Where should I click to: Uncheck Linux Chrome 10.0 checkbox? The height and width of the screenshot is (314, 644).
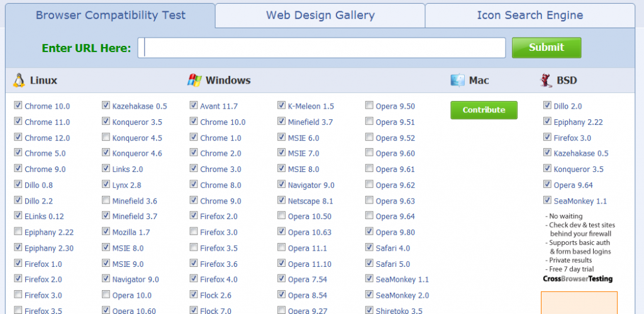18,106
